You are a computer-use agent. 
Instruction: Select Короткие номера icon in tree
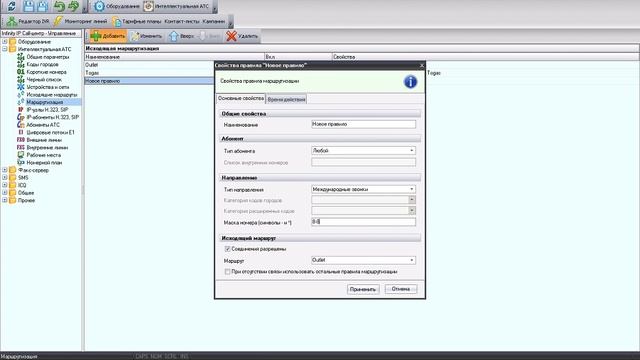[x=21, y=72]
